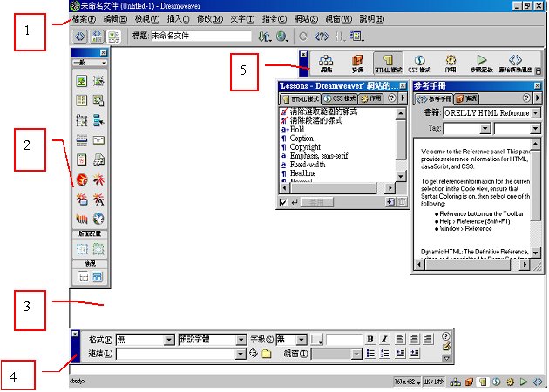Click 標題 page title input field
Screen dimensions: 549x392
pos(201,36)
